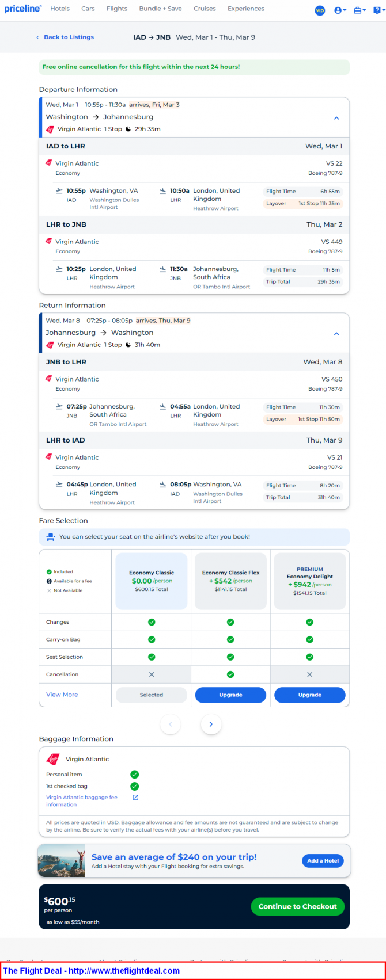Viewport: 386px width, 980px height.
Task: Click Continue to Checkout button
Action: [x=298, y=906]
